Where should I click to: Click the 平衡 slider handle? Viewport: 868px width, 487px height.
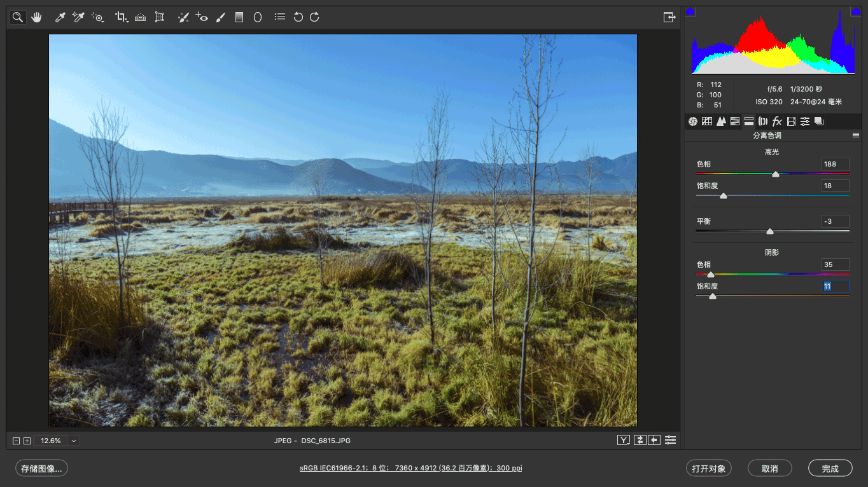pos(770,231)
